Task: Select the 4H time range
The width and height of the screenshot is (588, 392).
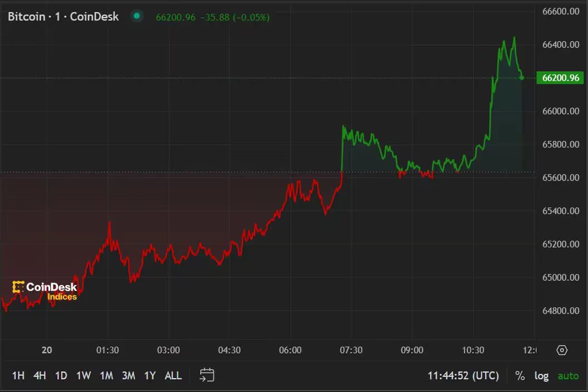Action: 40,376
